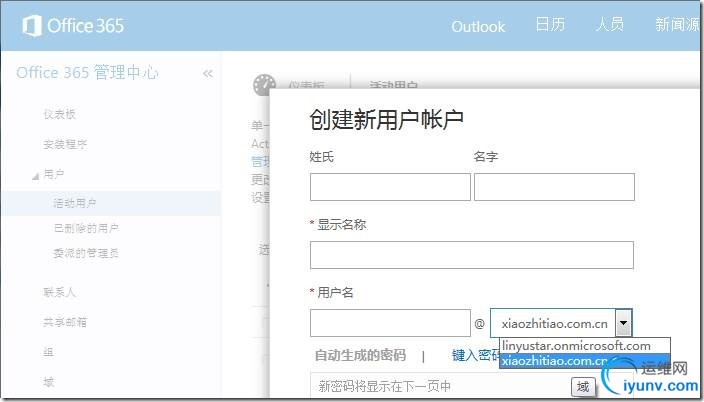Image resolution: width=704 pixels, height=402 pixels.
Task: Select the 自动生成的密码 option
Action: click(360, 355)
